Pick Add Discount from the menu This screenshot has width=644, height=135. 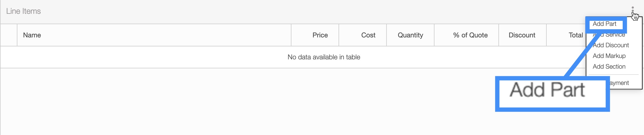coord(611,45)
